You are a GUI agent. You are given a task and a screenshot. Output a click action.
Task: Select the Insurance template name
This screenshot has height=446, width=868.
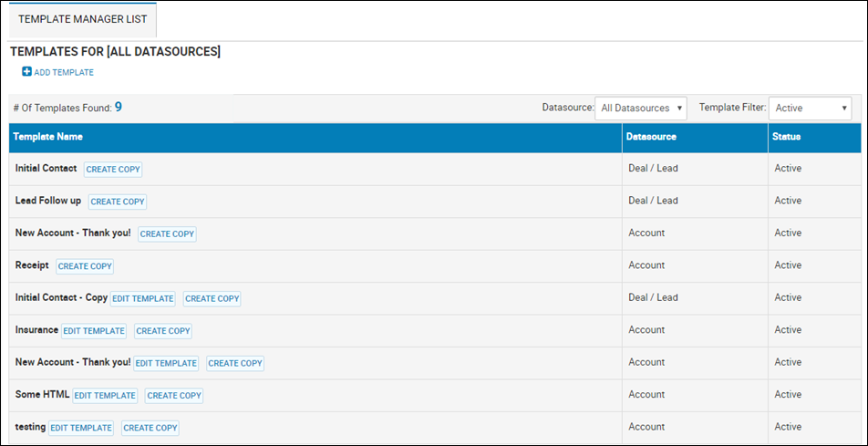[x=36, y=329]
